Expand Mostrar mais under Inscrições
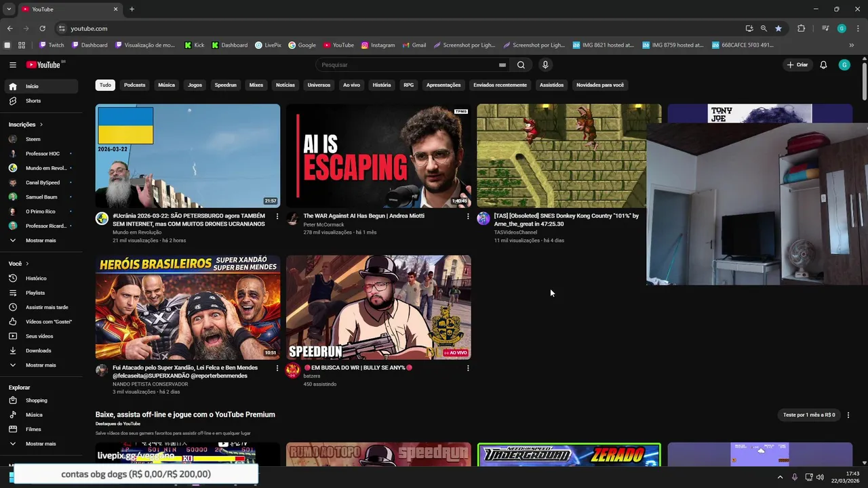This screenshot has width=868, height=488. 42,241
